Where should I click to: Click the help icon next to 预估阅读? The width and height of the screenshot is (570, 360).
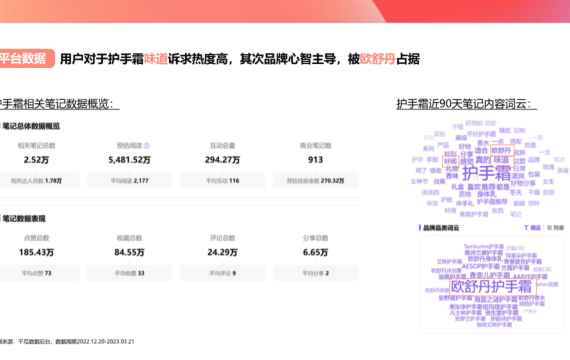(146, 146)
